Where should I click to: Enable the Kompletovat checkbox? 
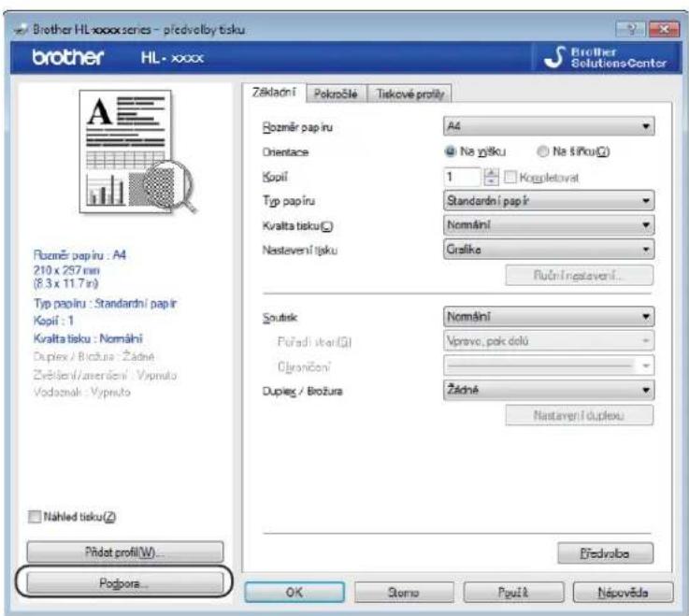(x=510, y=177)
